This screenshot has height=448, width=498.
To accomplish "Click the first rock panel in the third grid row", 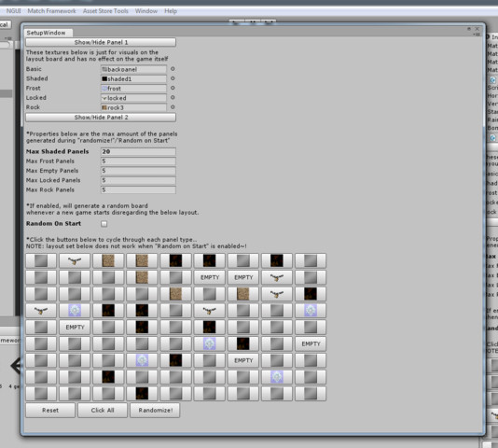I will (175, 294).
